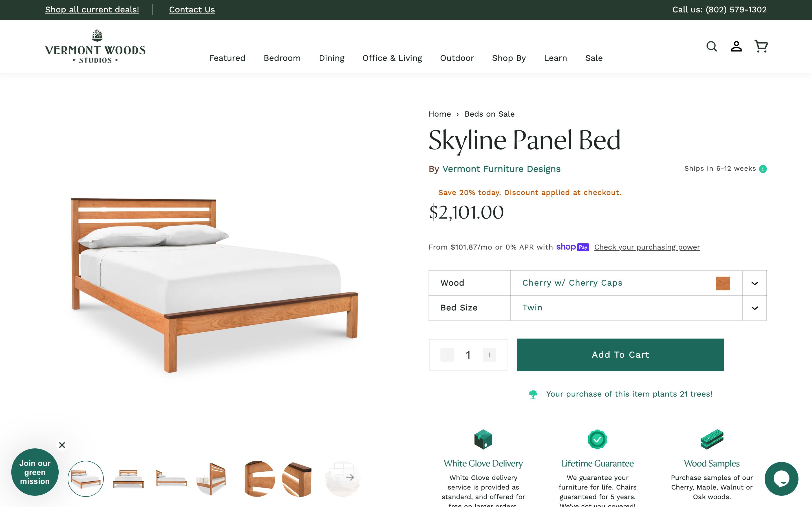
Task: Click the shipping info icon
Action: [x=763, y=169]
